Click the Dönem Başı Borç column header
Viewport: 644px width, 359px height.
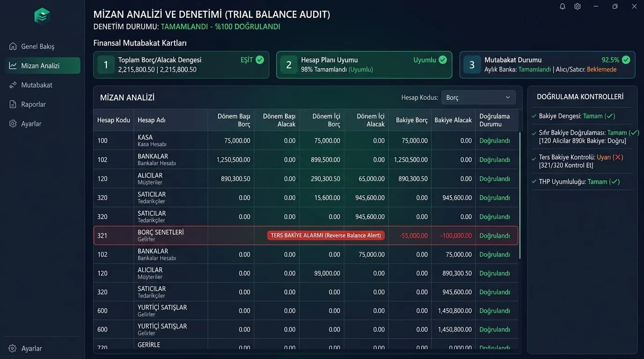click(x=234, y=120)
